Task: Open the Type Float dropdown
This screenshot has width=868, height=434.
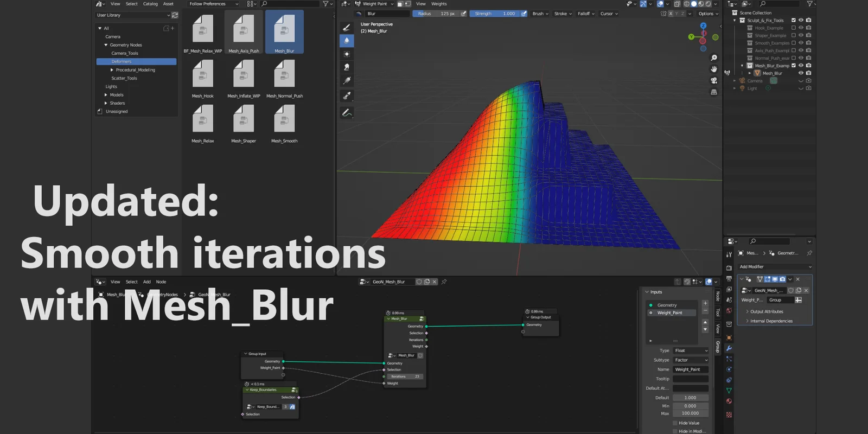Action: coord(691,350)
